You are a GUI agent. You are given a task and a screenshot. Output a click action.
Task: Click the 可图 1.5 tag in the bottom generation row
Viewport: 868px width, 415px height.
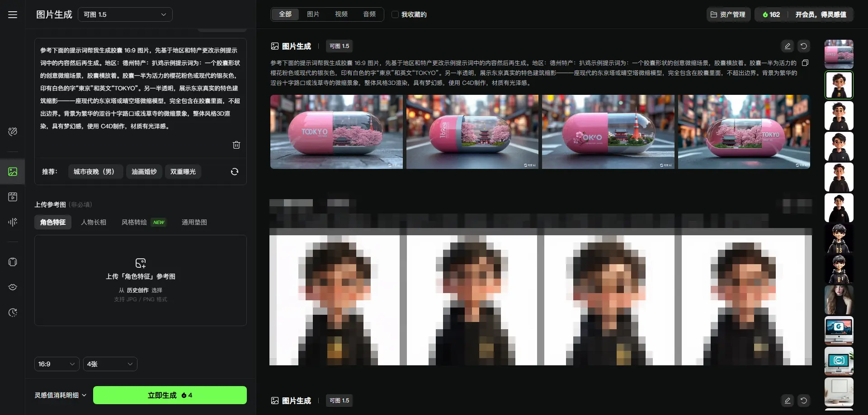[339, 401]
